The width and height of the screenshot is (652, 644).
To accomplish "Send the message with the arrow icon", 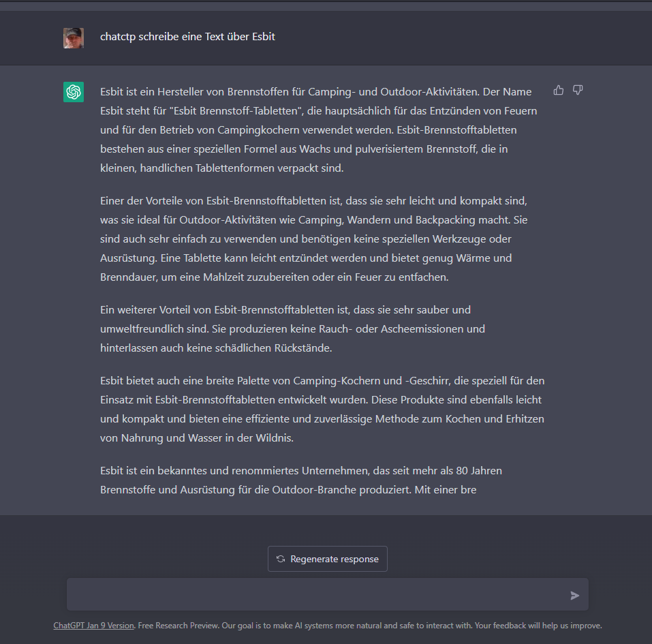I will [x=574, y=596].
